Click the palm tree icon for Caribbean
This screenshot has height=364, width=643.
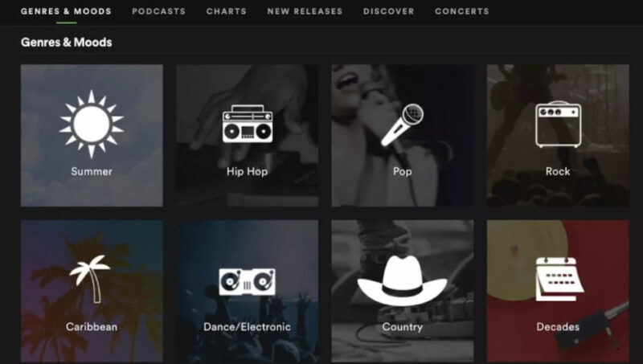[x=90, y=279]
